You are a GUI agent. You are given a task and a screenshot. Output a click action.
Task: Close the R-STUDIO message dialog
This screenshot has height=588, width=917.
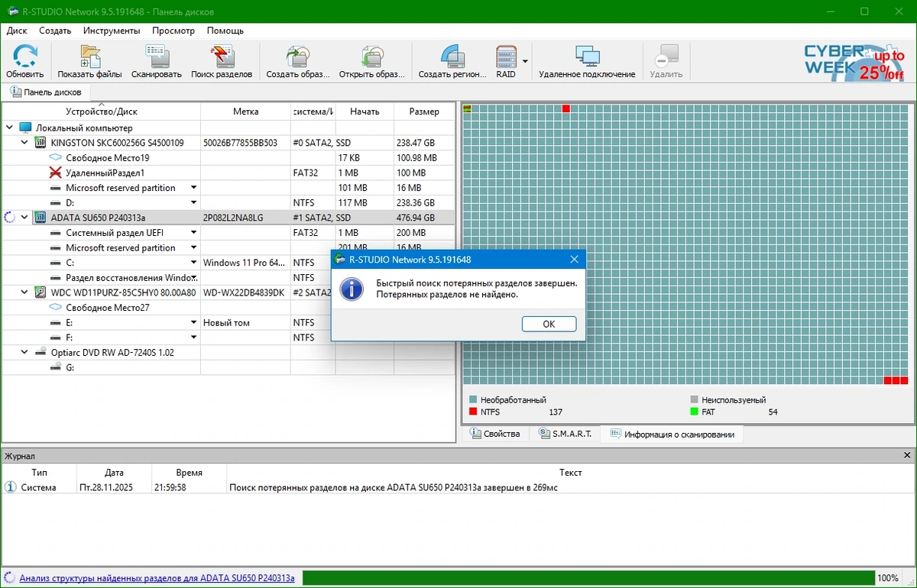click(x=574, y=260)
